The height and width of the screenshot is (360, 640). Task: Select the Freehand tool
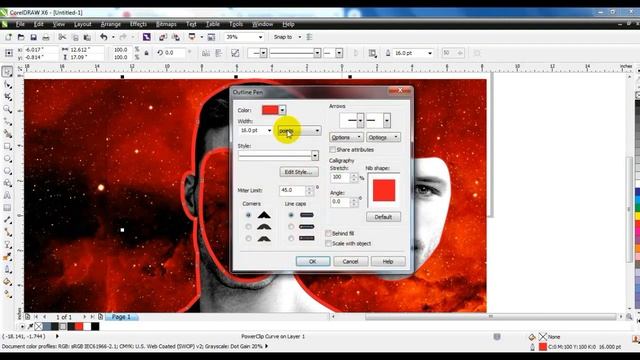tap(7, 122)
